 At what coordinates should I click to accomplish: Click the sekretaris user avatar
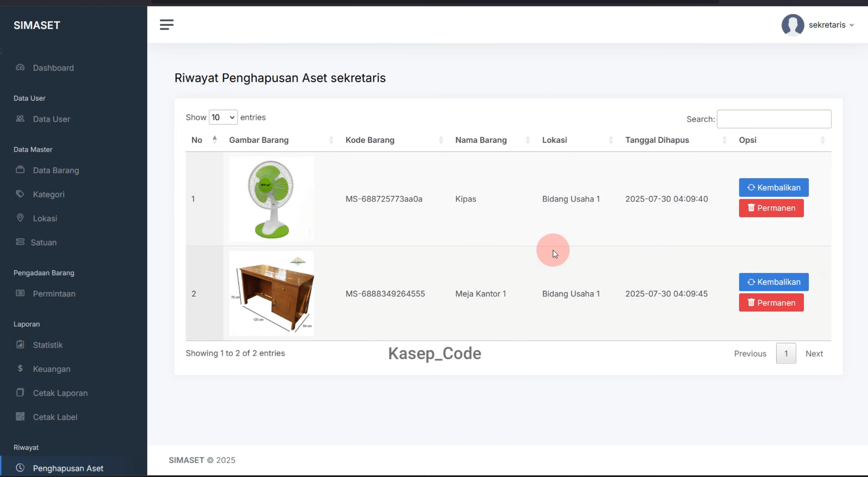[x=793, y=25]
